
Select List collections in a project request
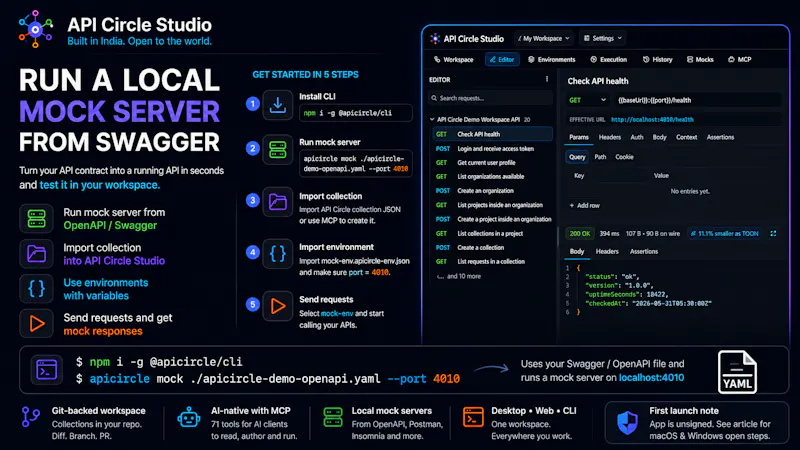(492, 234)
